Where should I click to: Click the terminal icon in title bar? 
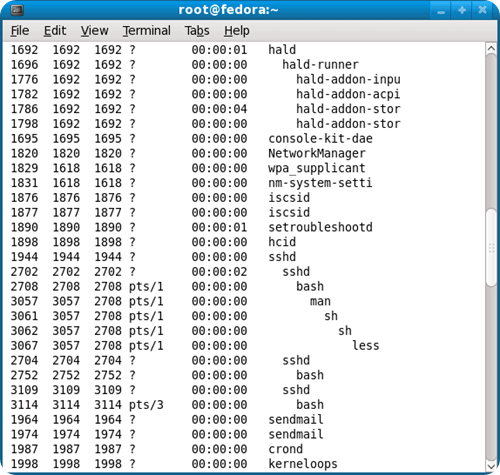tap(17, 10)
